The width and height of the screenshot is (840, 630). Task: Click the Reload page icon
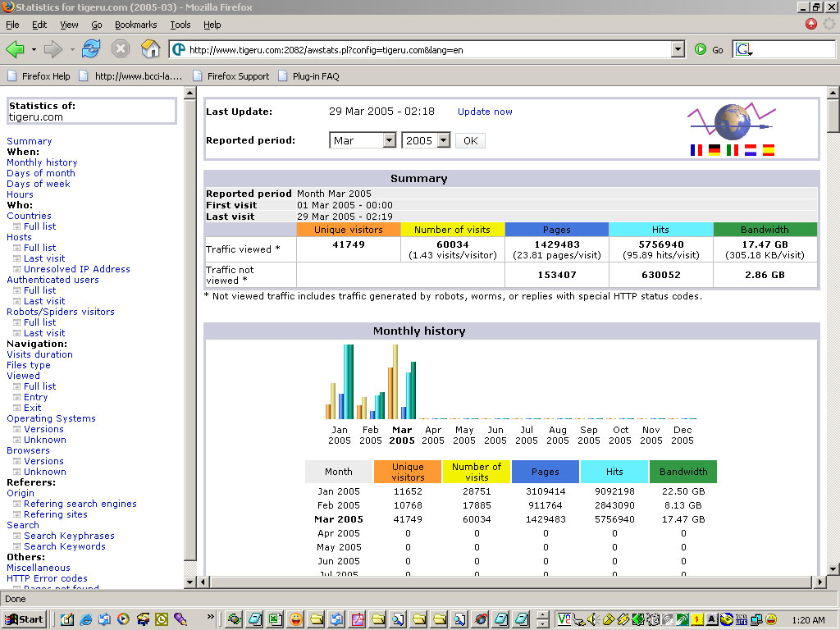click(90, 49)
